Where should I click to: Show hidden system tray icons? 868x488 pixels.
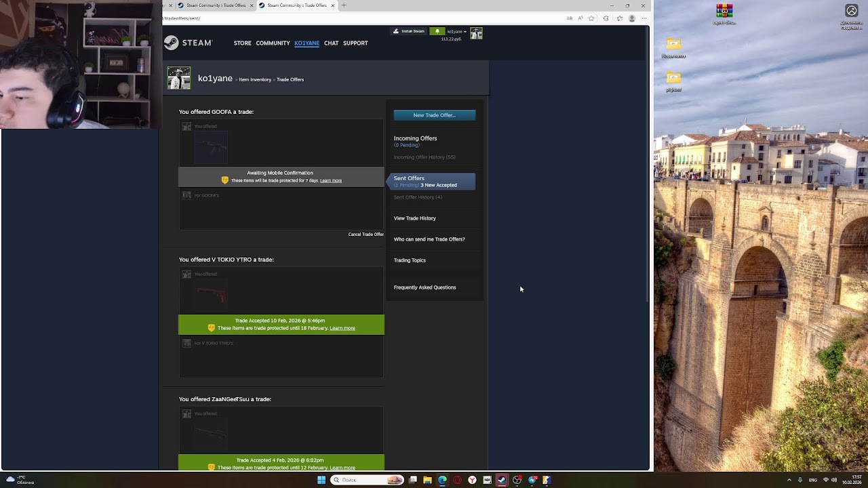[789, 480]
